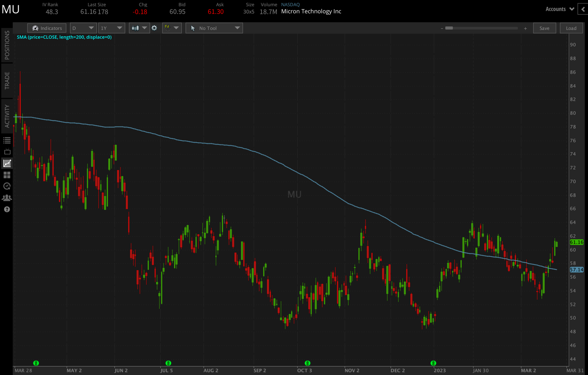The image size is (588, 375).
Task: Toggle the monitor icon in the left sidebar
Action: coord(7,152)
